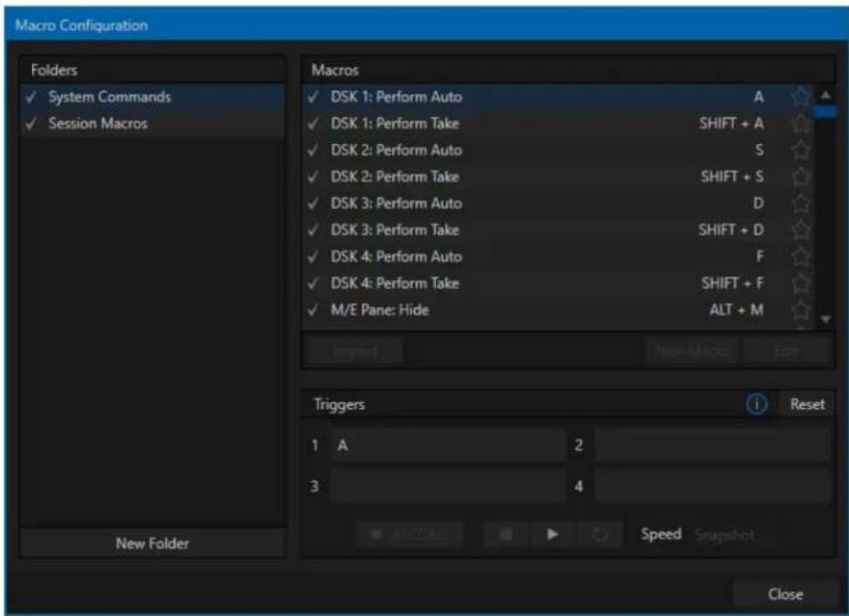Click the empty trigger field 4
The image size is (849, 616).
(712, 487)
